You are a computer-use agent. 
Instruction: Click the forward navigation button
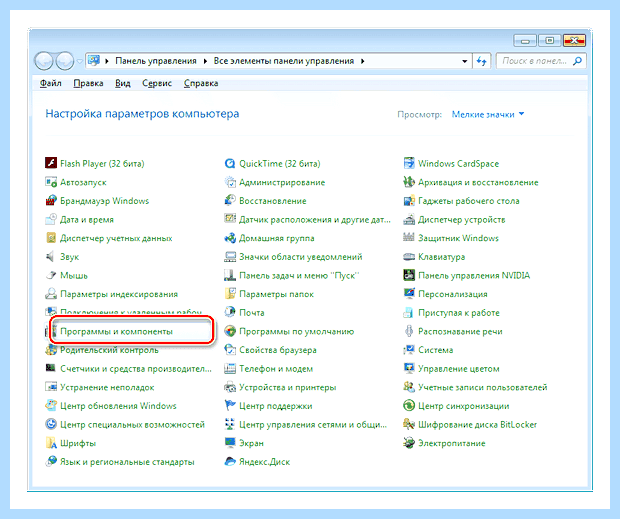(64, 61)
